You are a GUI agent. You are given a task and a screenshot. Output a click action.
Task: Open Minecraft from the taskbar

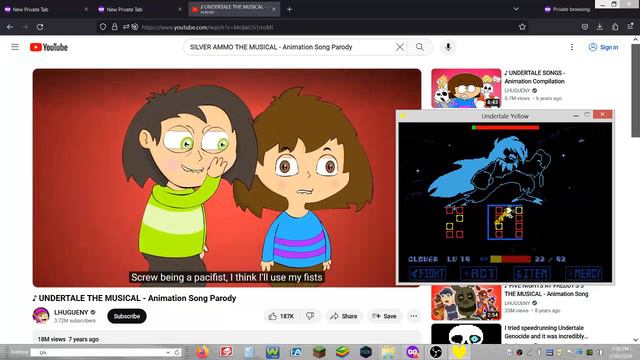click(319, 352)
